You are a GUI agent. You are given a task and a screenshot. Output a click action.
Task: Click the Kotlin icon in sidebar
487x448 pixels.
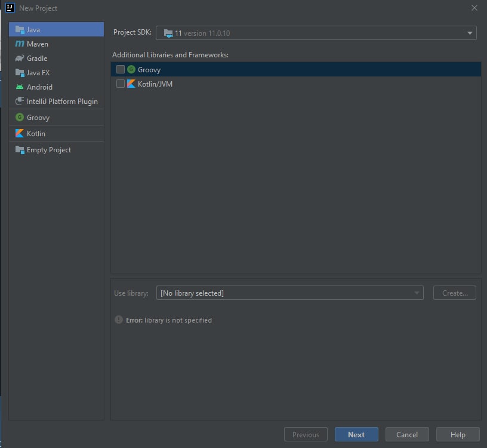click(x=20, y=133)
